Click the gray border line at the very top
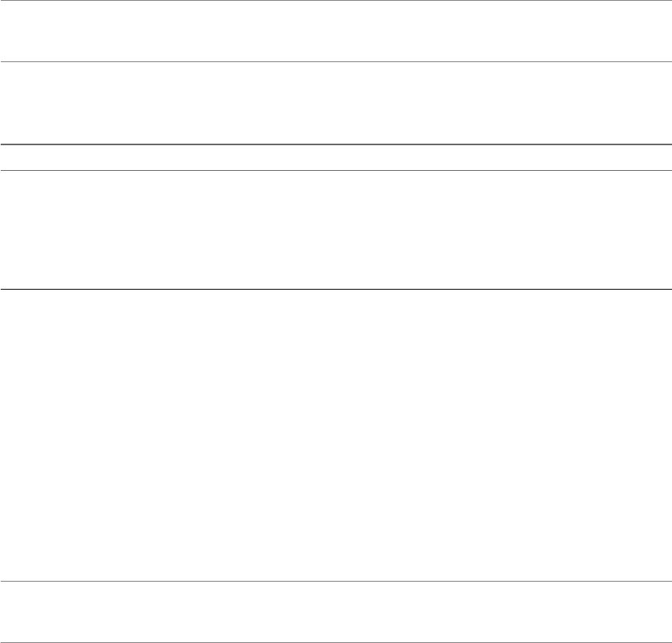The width and height of the screenshot is (672, 643). coord(336,1)
